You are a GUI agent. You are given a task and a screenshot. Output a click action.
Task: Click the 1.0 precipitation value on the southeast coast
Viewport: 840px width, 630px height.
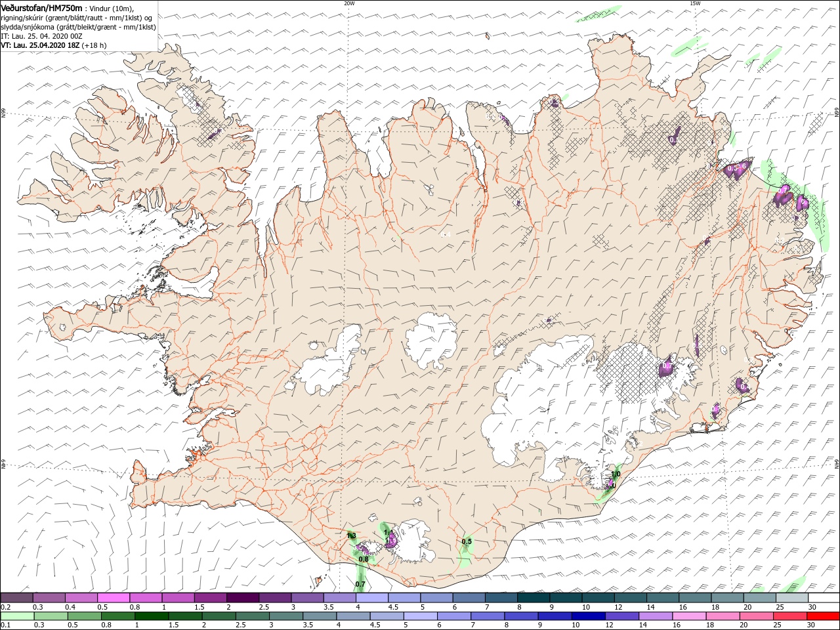coord(616,474)
